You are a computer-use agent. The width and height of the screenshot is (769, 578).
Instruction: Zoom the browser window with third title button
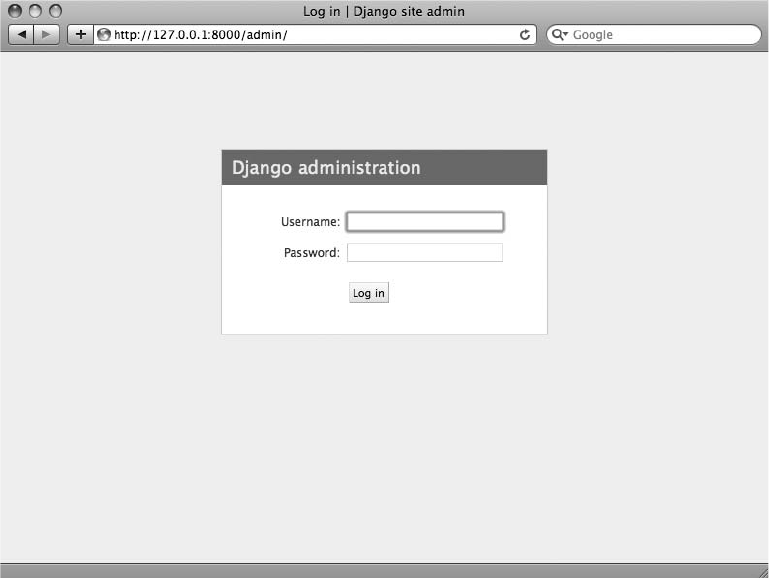55,11
